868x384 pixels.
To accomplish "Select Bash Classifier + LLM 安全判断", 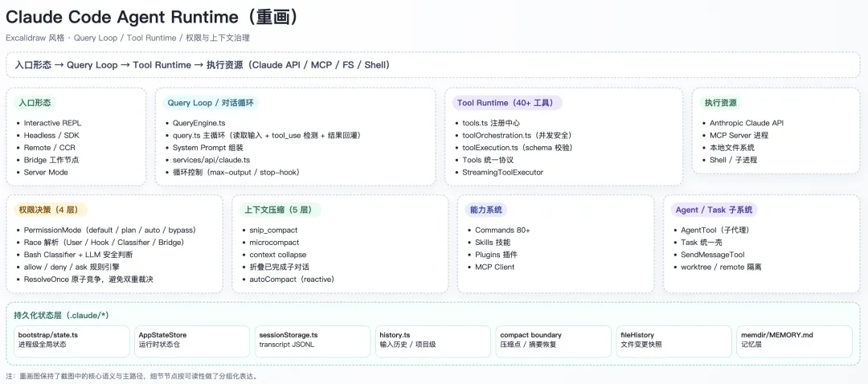I will [78, 255].
